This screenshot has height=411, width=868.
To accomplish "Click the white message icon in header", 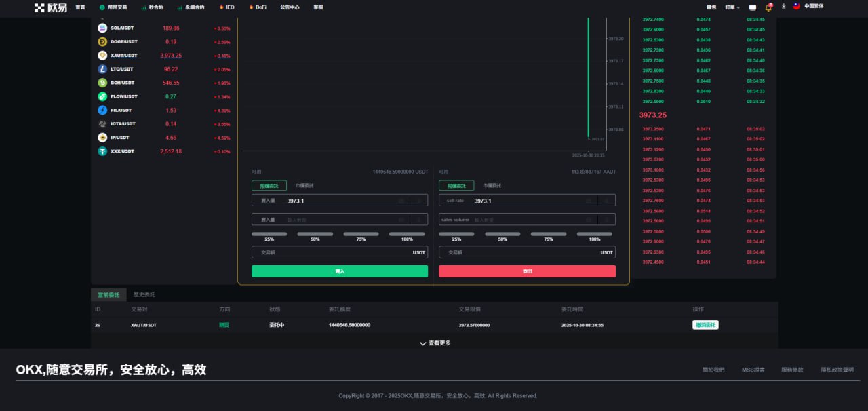I will [x=753, y=7].
